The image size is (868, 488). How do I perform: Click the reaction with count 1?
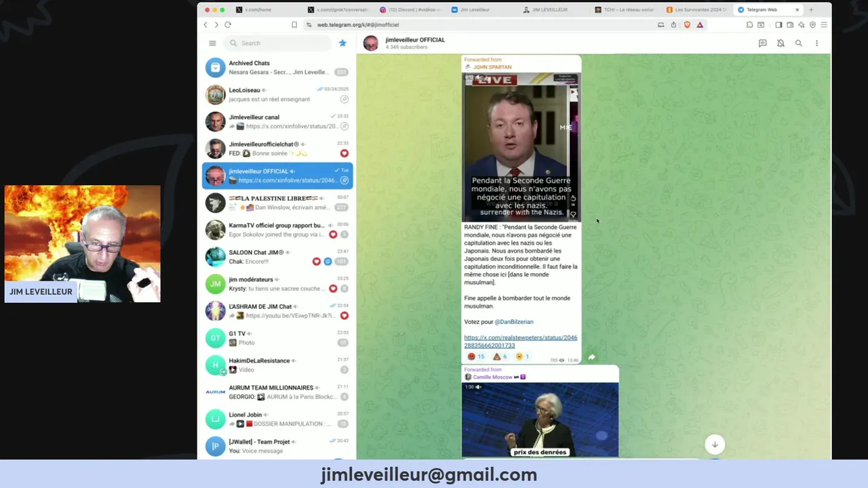(522, 357)
